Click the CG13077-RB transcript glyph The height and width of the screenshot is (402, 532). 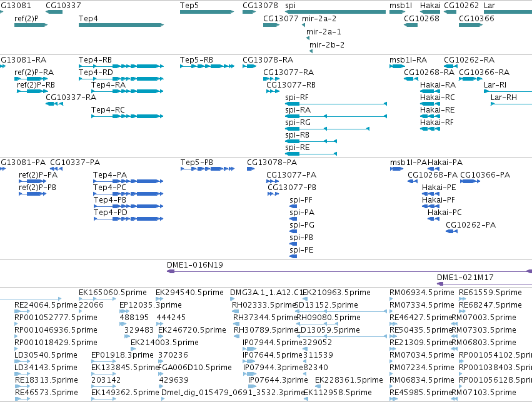tap(273, 91)
